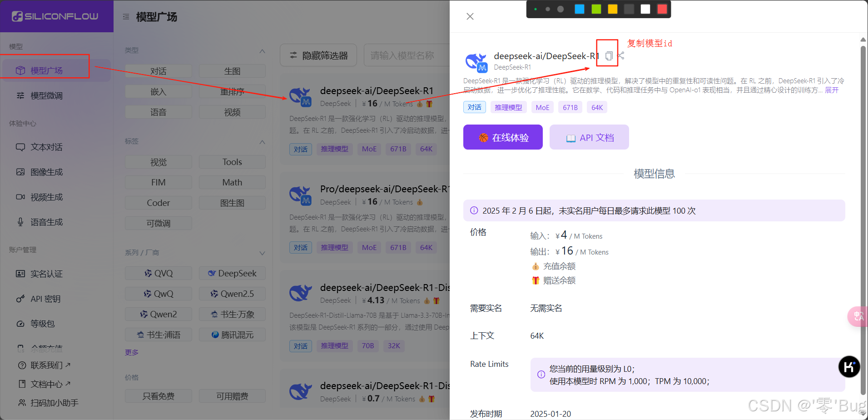Toggle the 只看免费 price filter
The height and width of the screenshot is (420, 868).
coord(158,396)
